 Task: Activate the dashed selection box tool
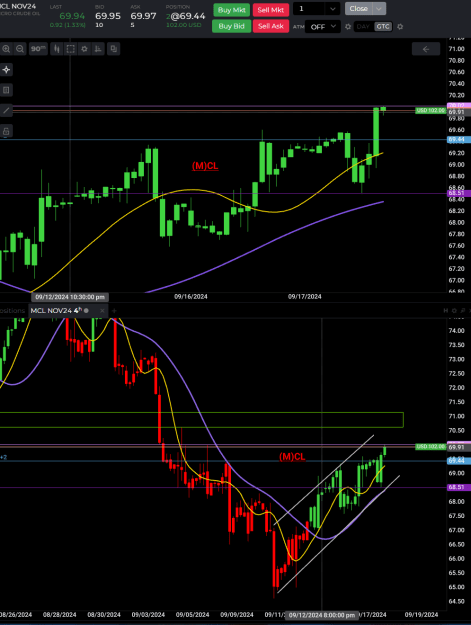pyautogui.click(x=71, y=49)
